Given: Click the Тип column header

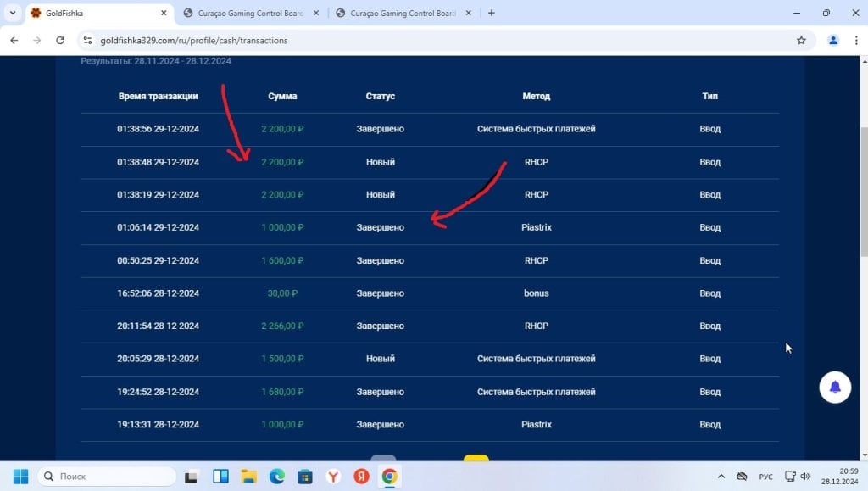Looking at the screenshot, I should coord(709,96).
